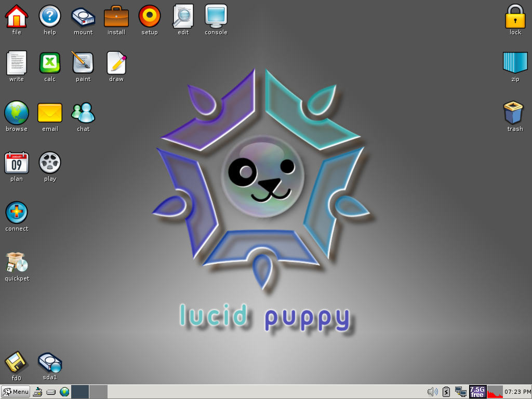Open the Menu button in taskbar
The height and width of the screenshot is (399, 532).
pos(16,392)
